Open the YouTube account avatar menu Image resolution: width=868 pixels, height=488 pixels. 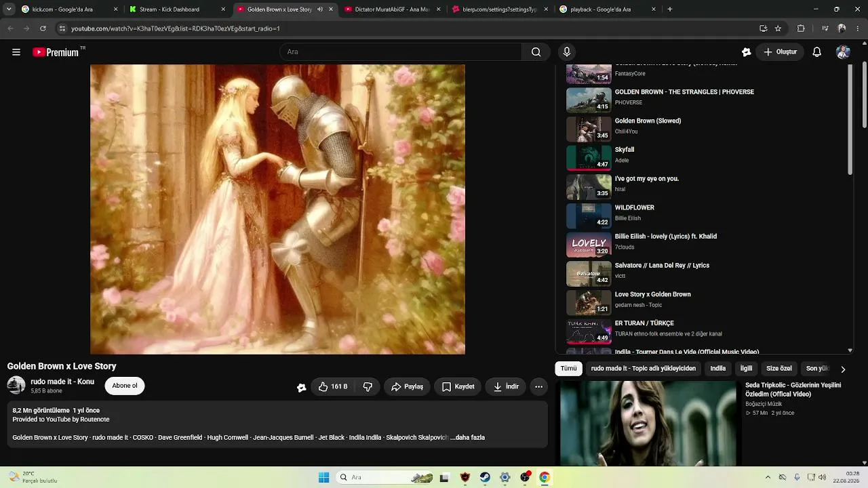(x=843, y=52)
